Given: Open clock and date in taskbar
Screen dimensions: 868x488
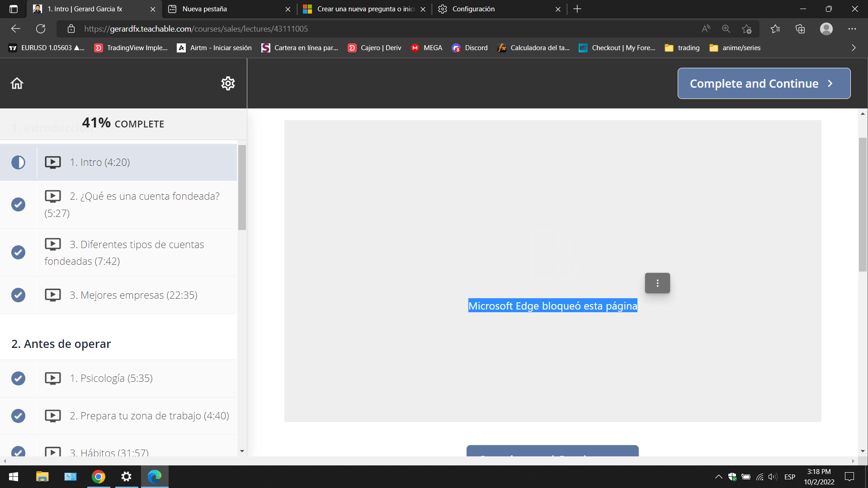Looking at the screenshot, I should point(819,477).
